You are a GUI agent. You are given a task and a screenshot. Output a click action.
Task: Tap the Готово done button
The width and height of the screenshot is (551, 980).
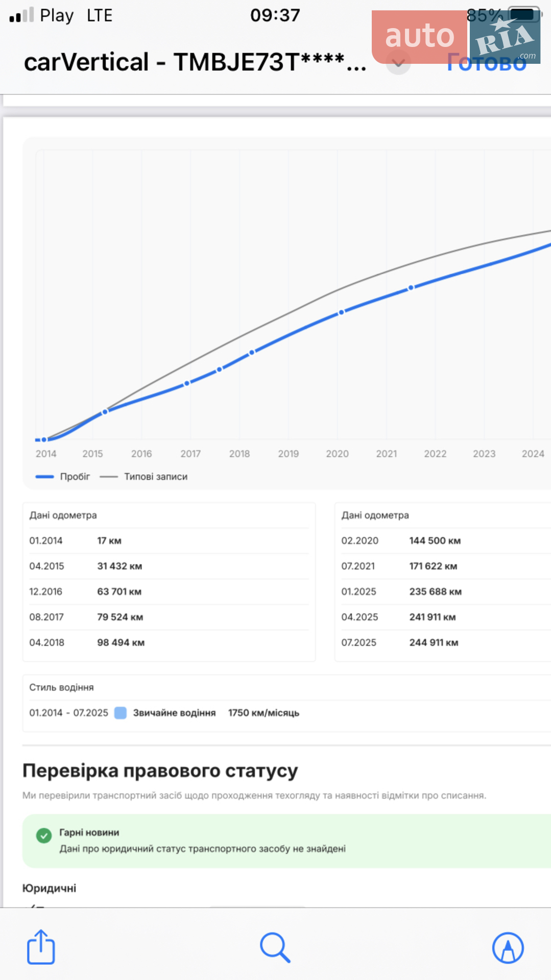pos(487,63)
